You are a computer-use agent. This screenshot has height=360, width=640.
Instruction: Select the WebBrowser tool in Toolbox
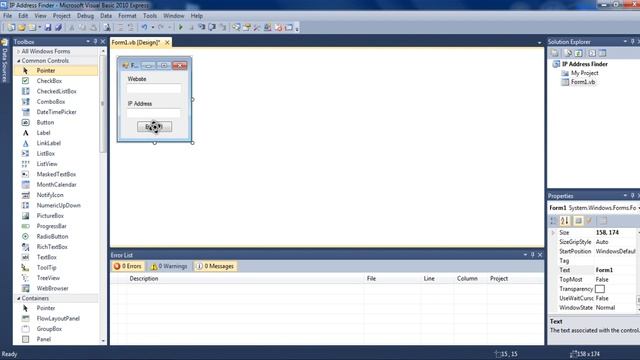tap(52, 288)
